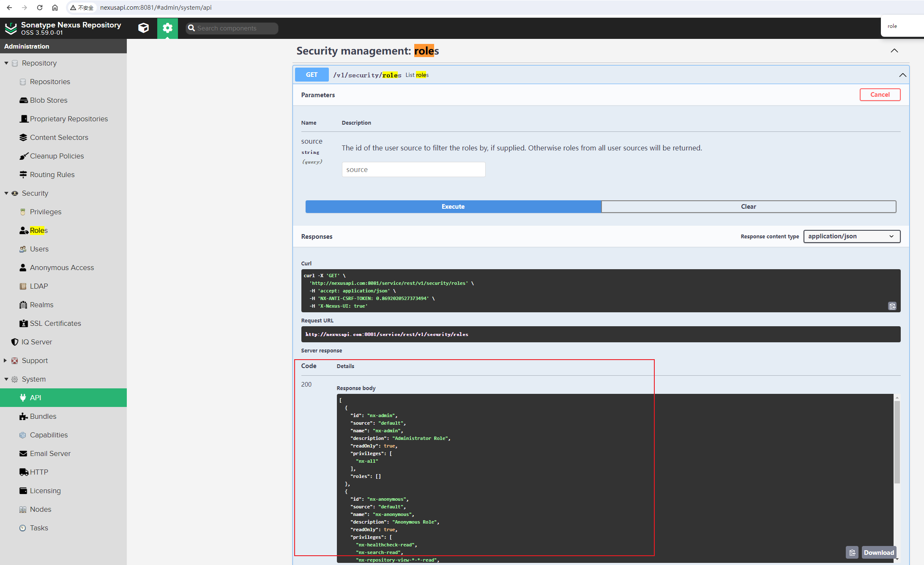The height and width of the screenshot is (565, 924).
Task: Click the Execute button
Action: [x=453, y=207]
